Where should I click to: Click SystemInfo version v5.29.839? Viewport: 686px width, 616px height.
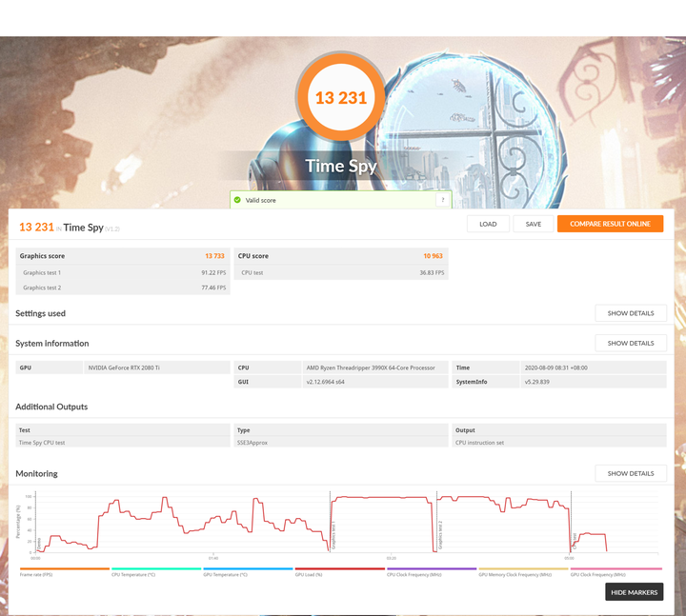tap(536, 382)
